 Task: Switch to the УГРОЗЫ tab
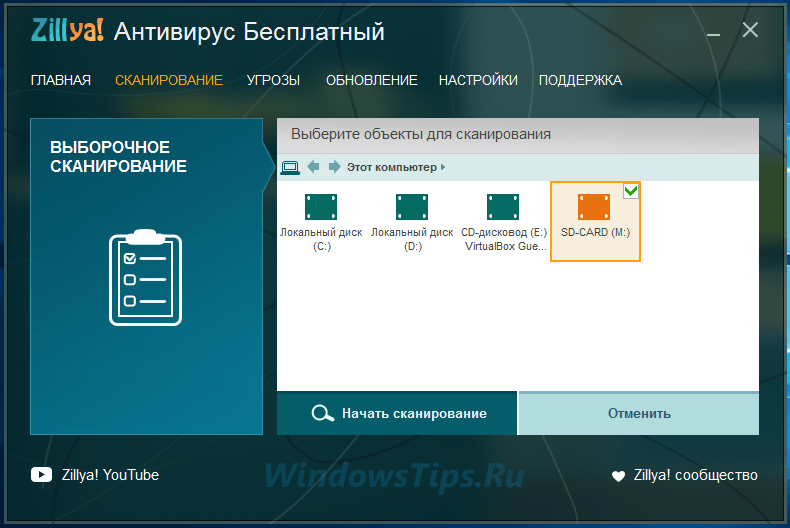[273, 80]
